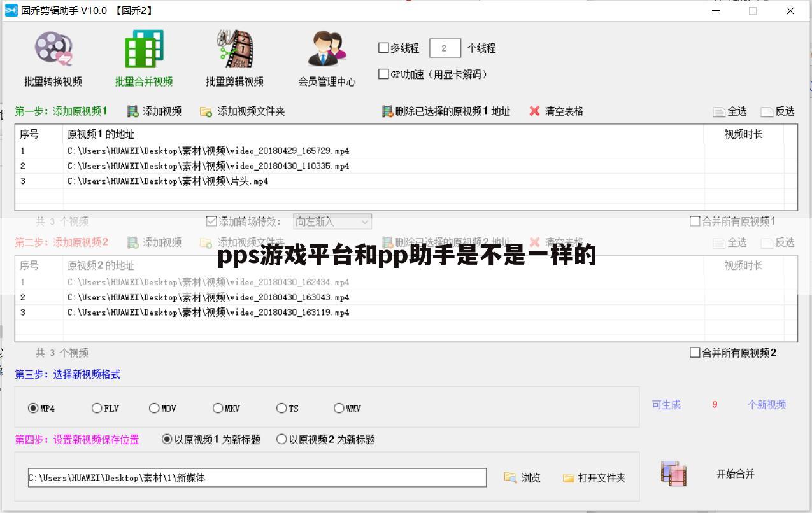Click the 浏览 browse button
This screenshot has width=812, height=513.
(522, 477)
